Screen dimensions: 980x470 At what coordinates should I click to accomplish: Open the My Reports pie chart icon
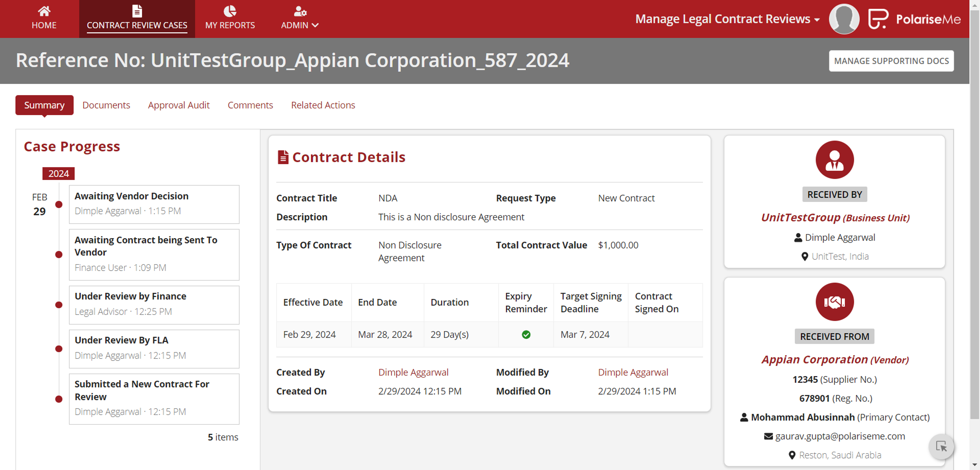pos(230,11)
